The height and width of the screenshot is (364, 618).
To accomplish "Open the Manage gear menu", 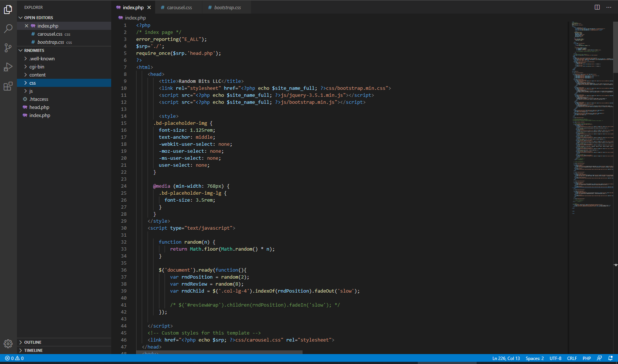I will pos(8,344).
